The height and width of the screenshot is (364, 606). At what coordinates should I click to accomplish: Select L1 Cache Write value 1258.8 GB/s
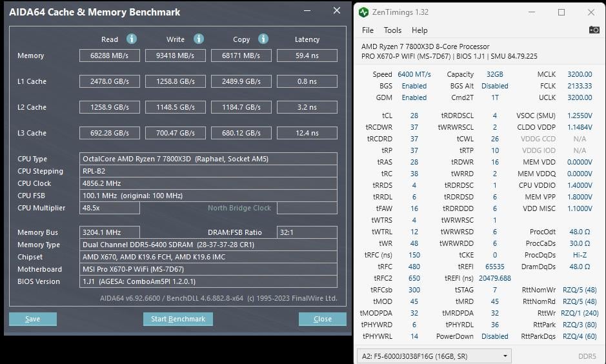pyautogui.click(x=176, y=81)
